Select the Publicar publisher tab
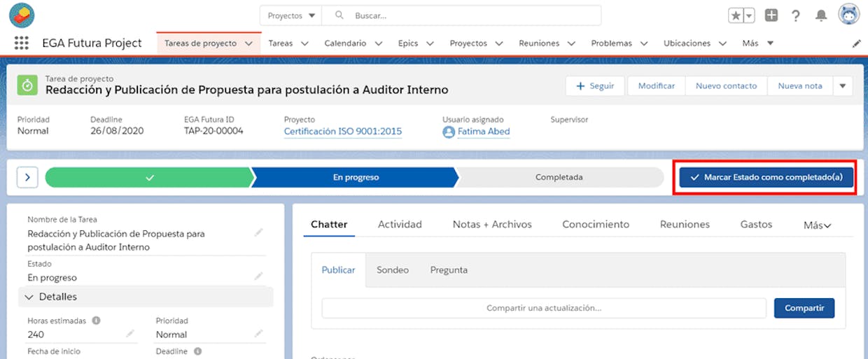 click(x=338, y=270)
